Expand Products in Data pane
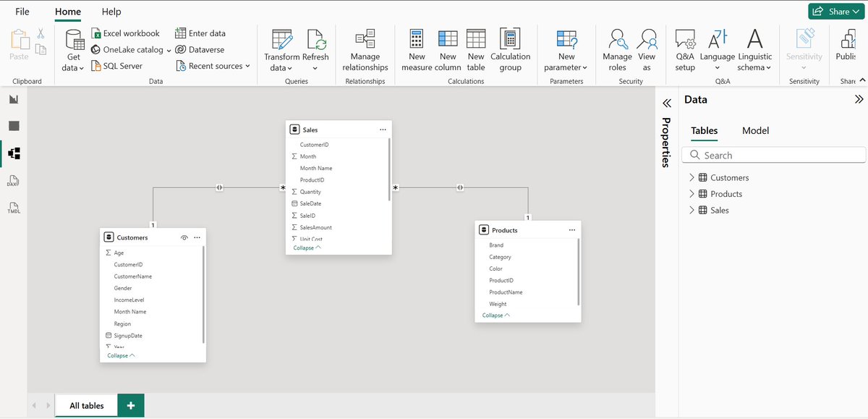 pyautogui.click(x=692, y=194)
